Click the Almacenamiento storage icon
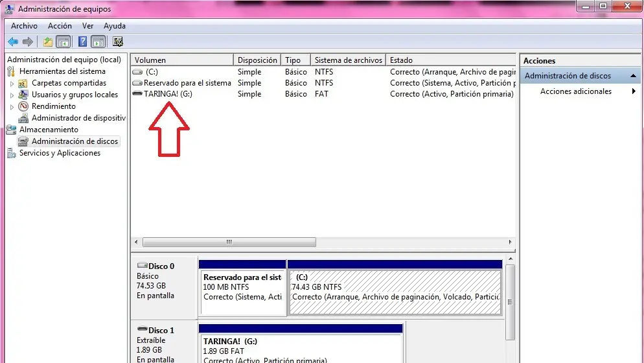This screenshot has height=363, width=644. pyautogui.click(x=11, y=130)
